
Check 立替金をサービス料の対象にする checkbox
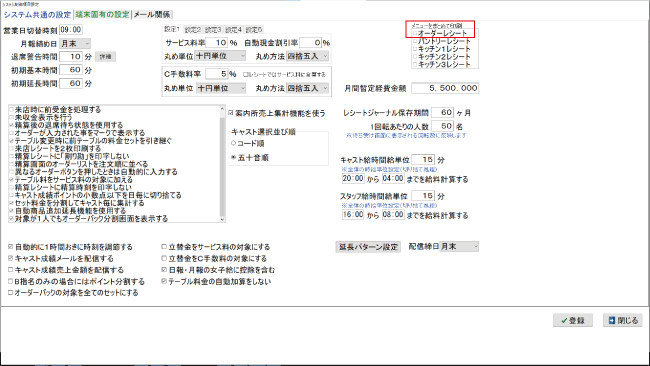[x=164, y=247]
